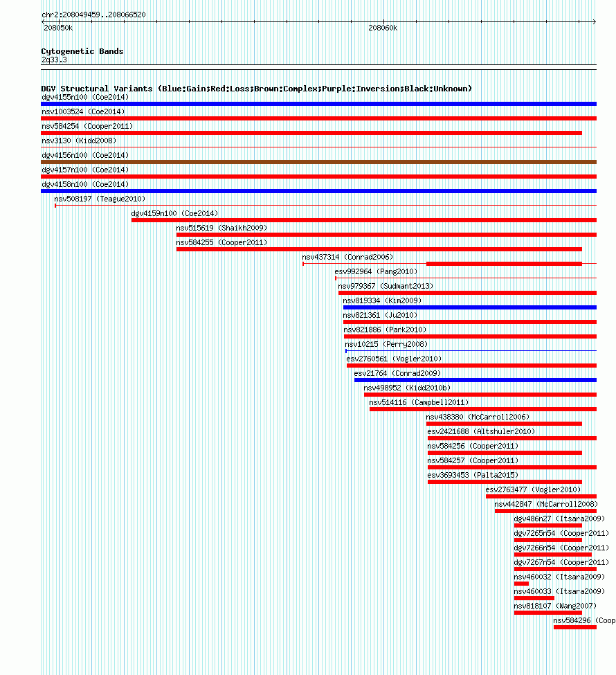Open variant nsv498952 (Kidd2010b)

[x=407, y=388]
